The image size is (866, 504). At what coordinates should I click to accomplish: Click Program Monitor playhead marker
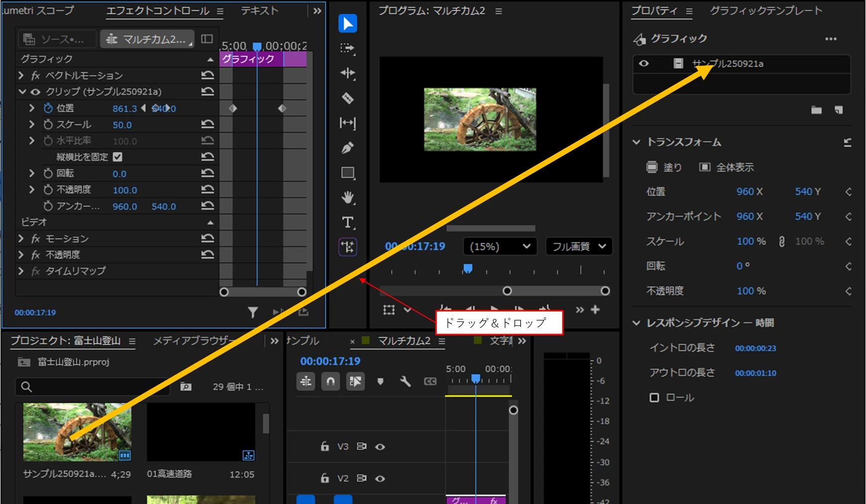pos(468,269)
